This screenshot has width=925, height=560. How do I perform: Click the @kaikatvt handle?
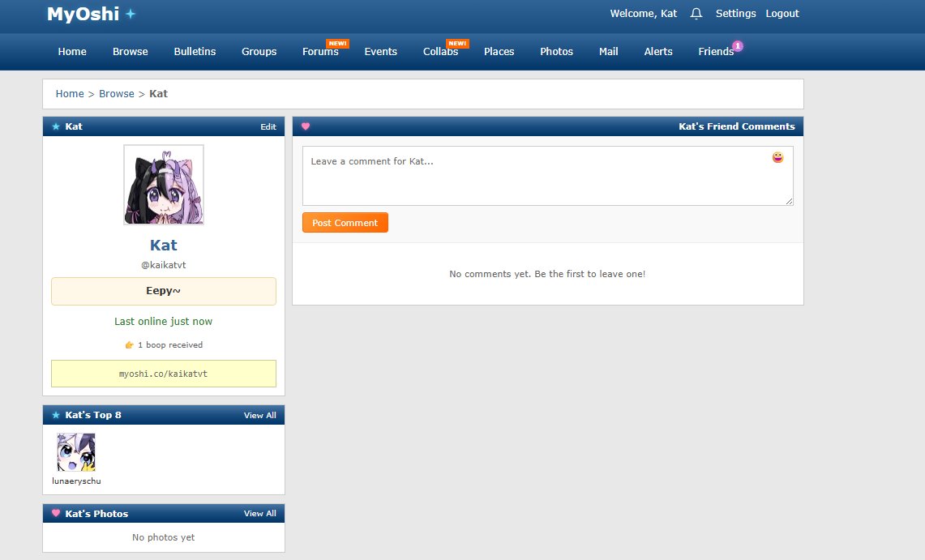pos(164,265)
